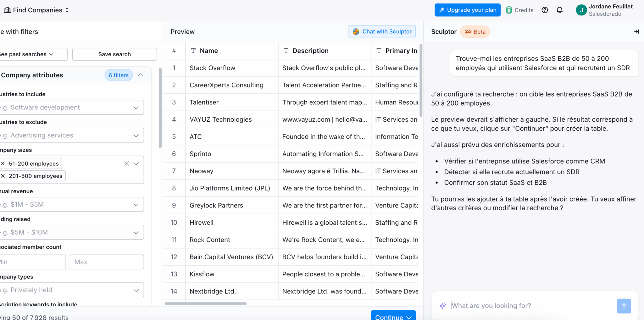The image size is (644, 320).
Task: Clear all selected company sizes
Action: tap(127, 163)
